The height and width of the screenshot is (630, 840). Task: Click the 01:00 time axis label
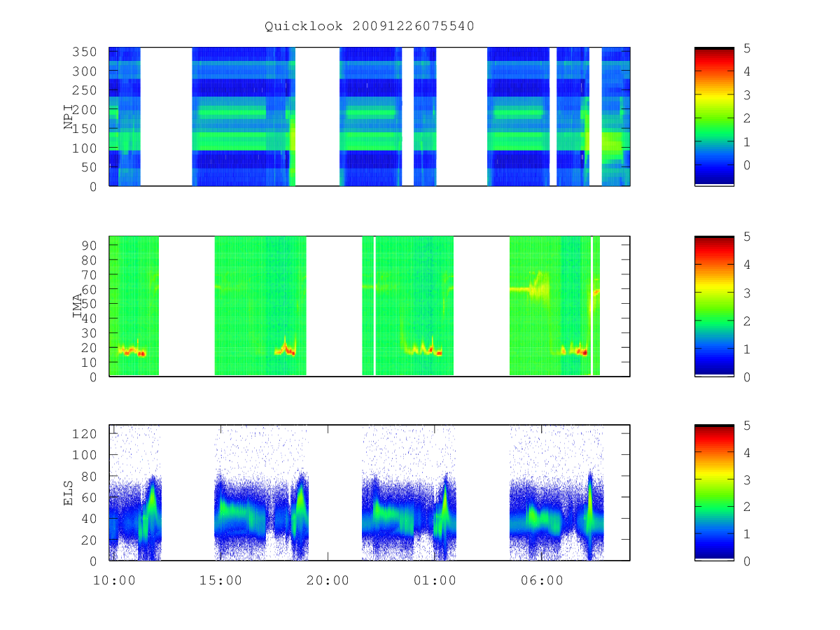coord(435,580)
